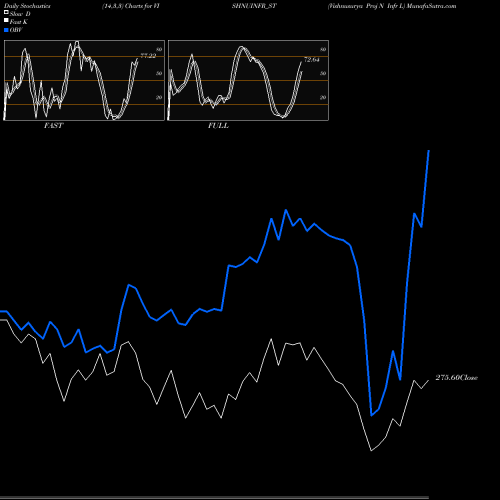Click the 'OBV' legend label
500x500 pixels.
tap(16, 30)
